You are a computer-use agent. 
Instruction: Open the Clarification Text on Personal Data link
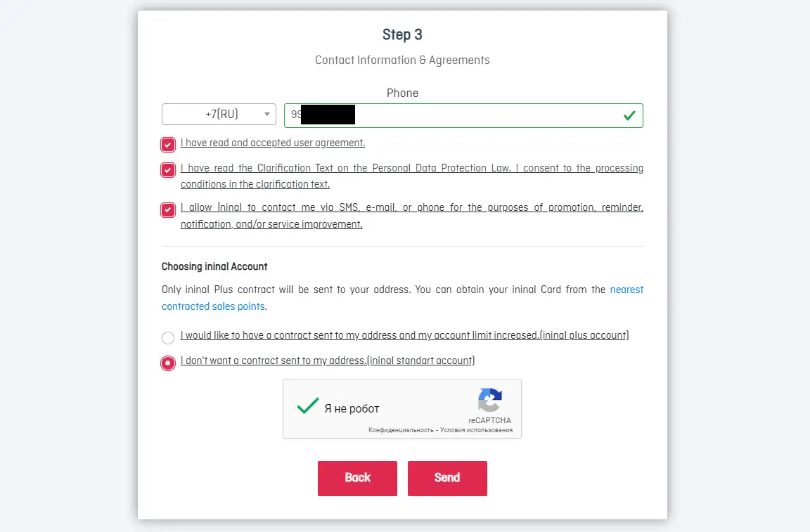[x=411, y=169]
